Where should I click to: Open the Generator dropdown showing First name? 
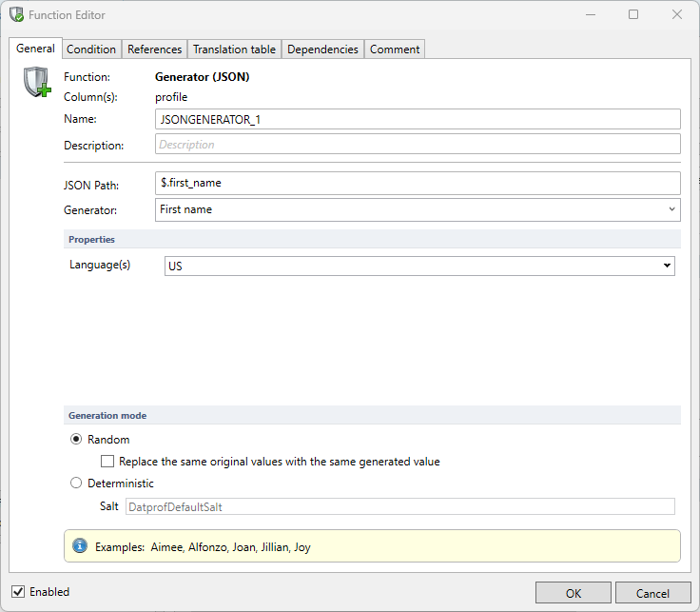pyautogui.click(x=418, y=210)
